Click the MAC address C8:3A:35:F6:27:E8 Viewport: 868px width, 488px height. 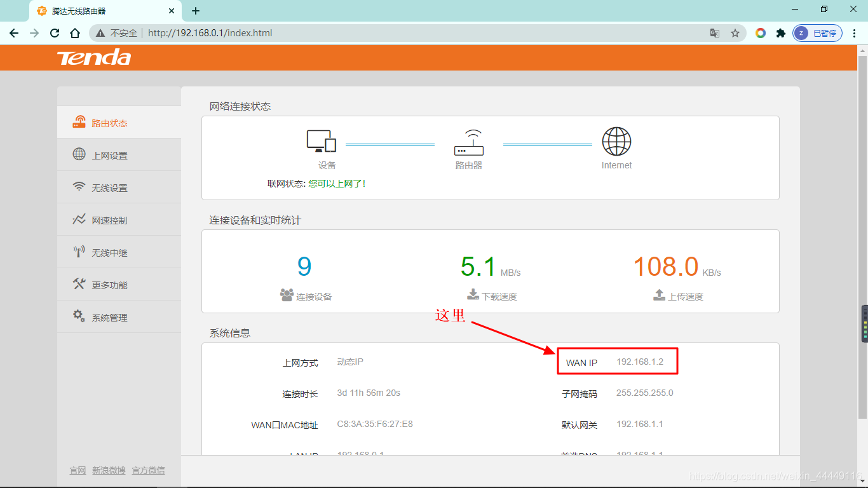click(375, 424)
